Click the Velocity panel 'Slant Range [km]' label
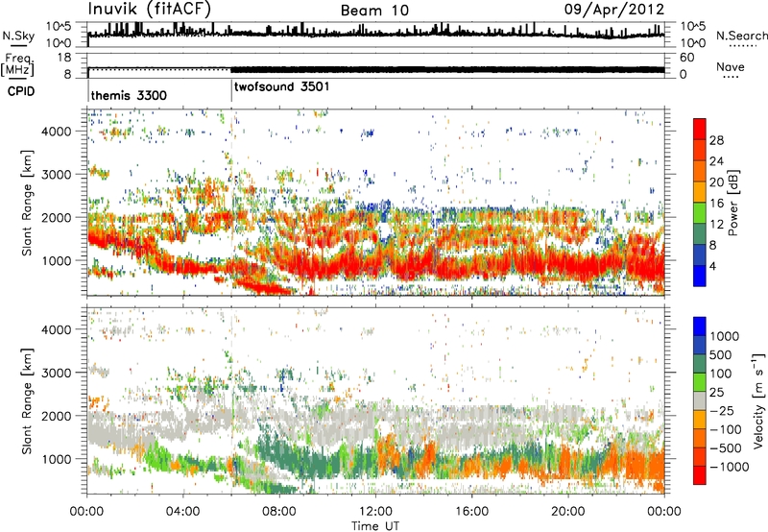768x532 pixels. [x=27, y=401]
